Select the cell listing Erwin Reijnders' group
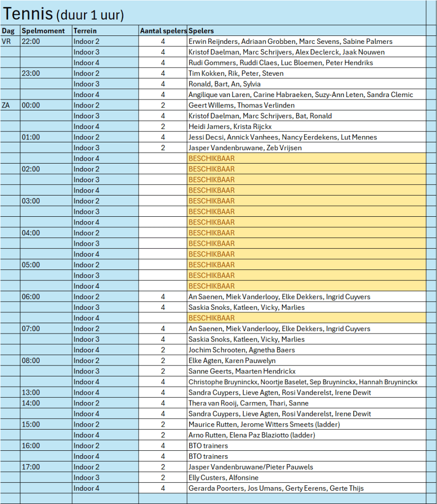The image size is (437, 504). pos(306,41)
